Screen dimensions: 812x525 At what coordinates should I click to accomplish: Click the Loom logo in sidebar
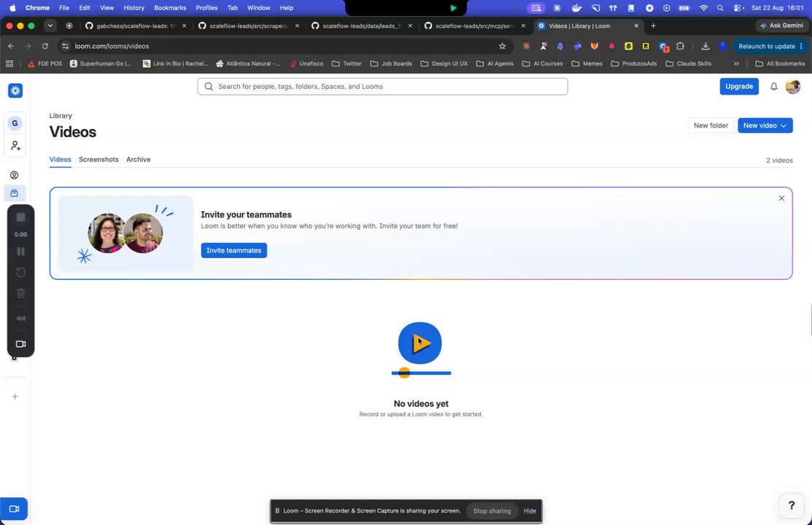[15, 90]
